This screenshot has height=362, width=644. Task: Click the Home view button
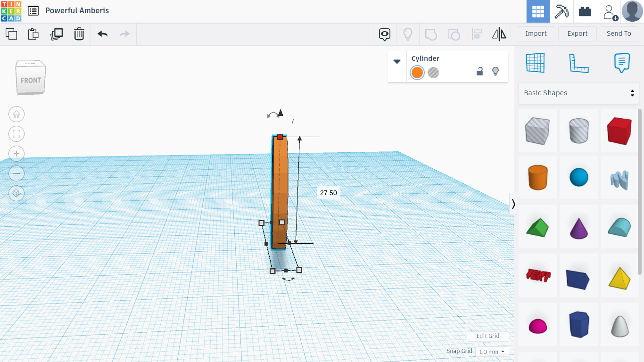[x=17, y=114]
